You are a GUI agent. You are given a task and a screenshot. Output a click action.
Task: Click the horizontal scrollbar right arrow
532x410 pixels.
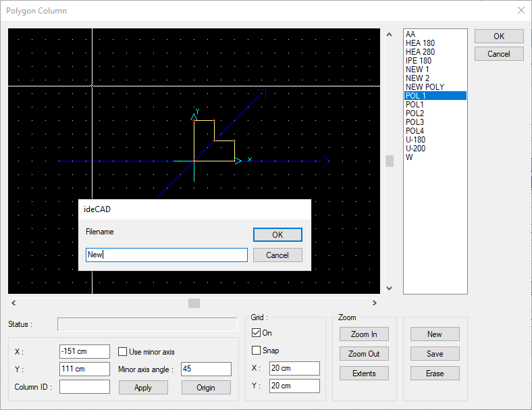(x=375, y=303)
